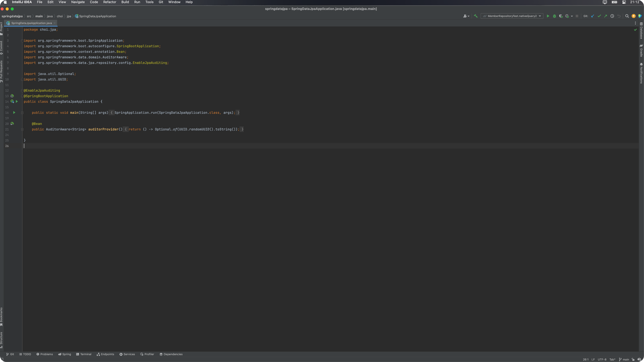Click the run gutter icon beside the main method
This screenshot has width=644, height=362.
[x=14, y=113]
